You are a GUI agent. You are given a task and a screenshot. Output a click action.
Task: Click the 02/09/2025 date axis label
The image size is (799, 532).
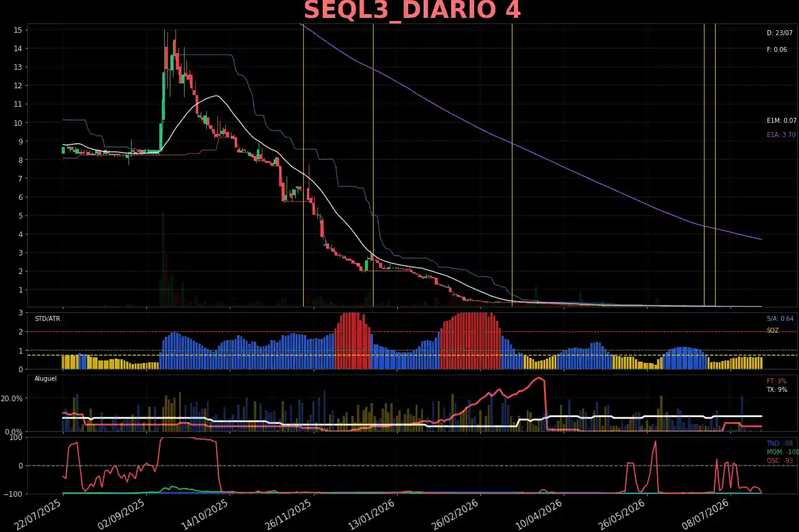pyautogui.click(x=122, y=513)
